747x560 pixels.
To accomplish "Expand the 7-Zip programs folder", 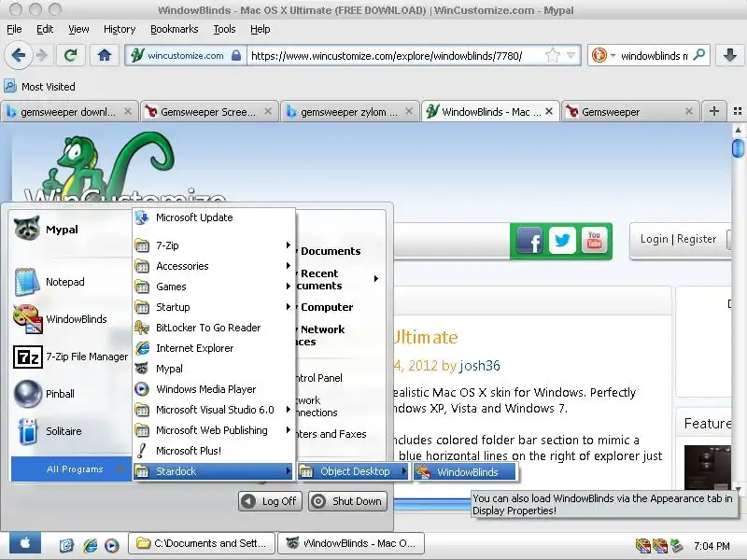I will (214, 245).
